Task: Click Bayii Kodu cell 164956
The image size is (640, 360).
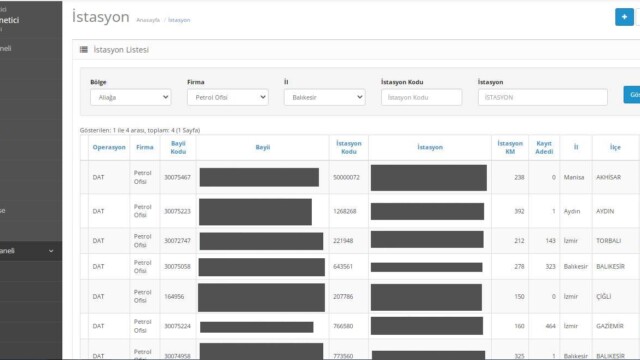Action: pyautogui.click(x=174, y=297)
